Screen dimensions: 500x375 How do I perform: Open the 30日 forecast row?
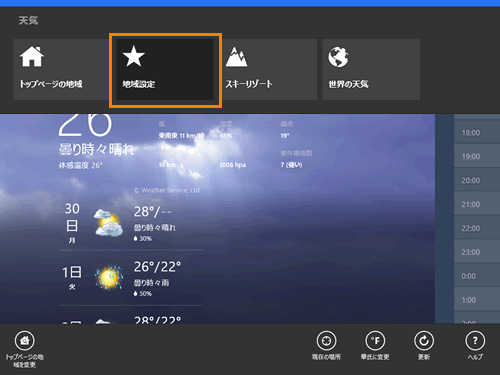pos(131,223)
